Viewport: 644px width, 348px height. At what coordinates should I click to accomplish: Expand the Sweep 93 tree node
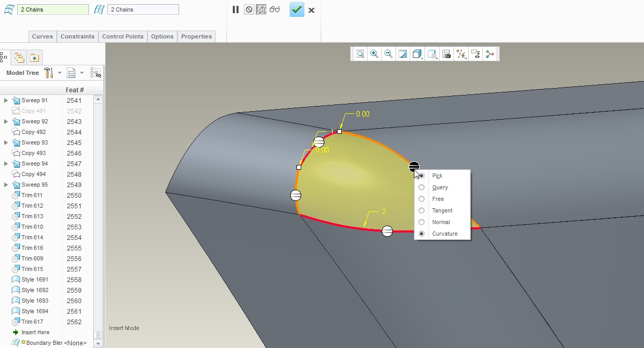[6, 142]
